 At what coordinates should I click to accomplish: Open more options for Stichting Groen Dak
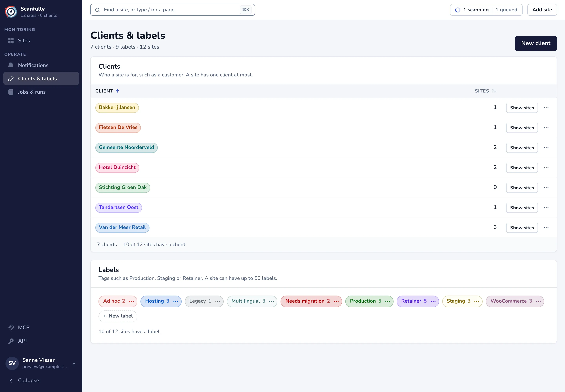pos(546,188)
